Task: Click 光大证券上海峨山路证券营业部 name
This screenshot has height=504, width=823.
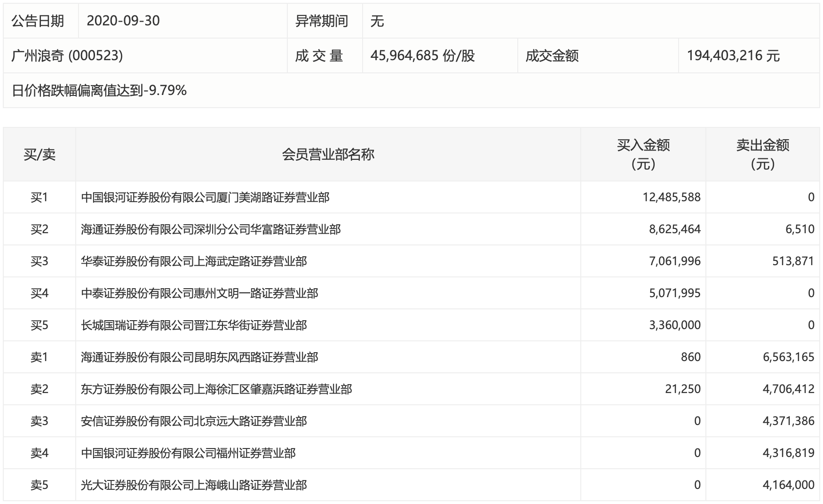Action: point(193,485)
